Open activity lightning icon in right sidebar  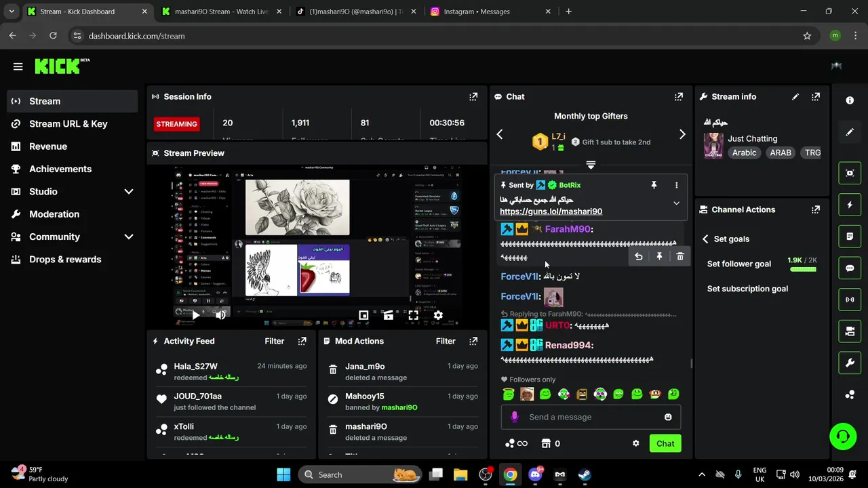850,205
